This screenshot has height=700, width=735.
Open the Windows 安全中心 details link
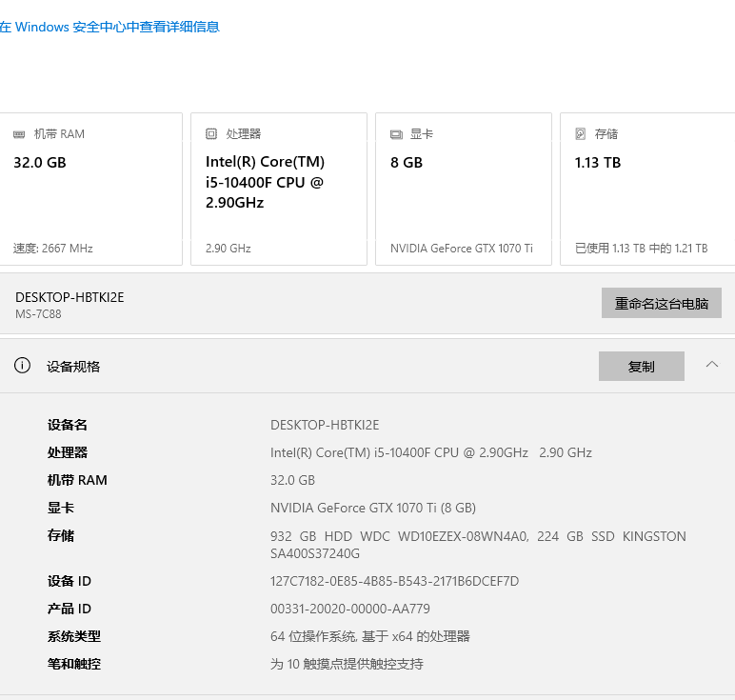point(110,27)
